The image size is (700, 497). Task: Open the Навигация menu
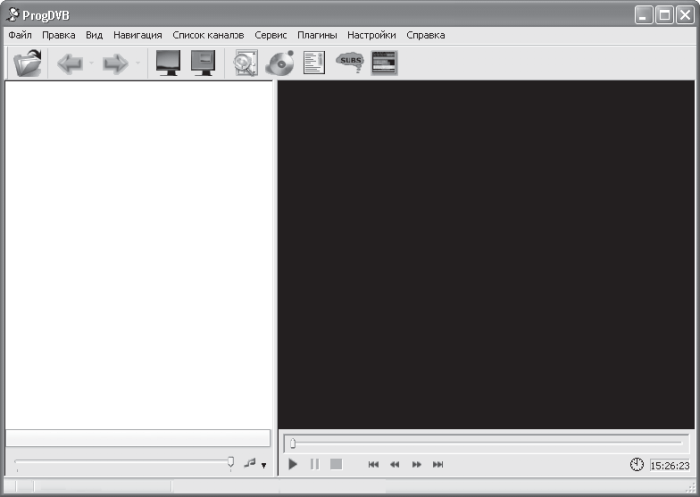[138, 35]
